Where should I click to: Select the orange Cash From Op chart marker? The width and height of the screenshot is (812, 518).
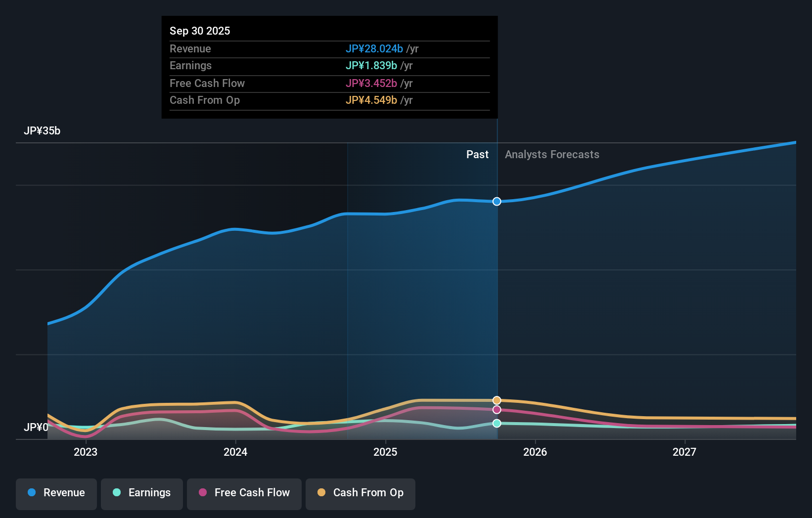(x=496, y=400)
